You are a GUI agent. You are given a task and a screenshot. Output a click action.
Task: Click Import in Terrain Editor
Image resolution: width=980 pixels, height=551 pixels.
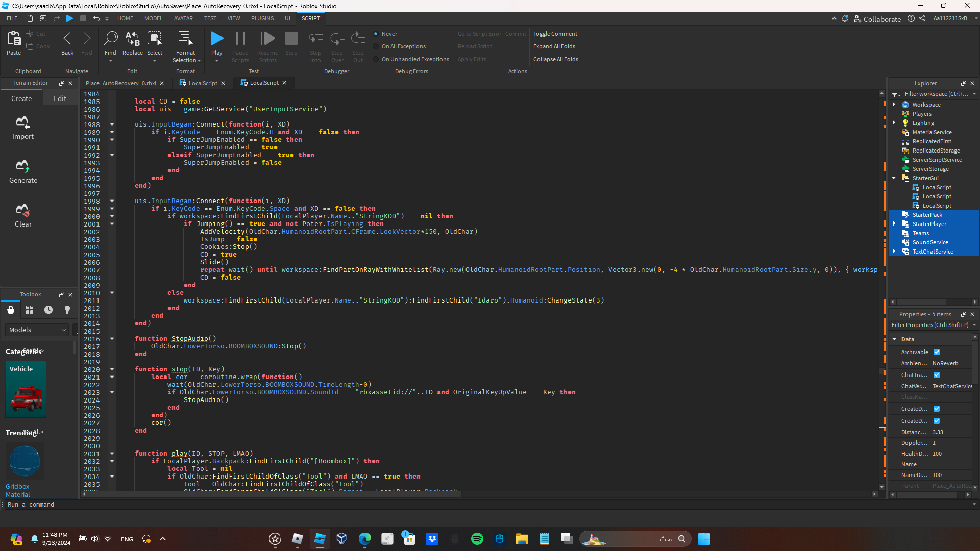(23, 128)
